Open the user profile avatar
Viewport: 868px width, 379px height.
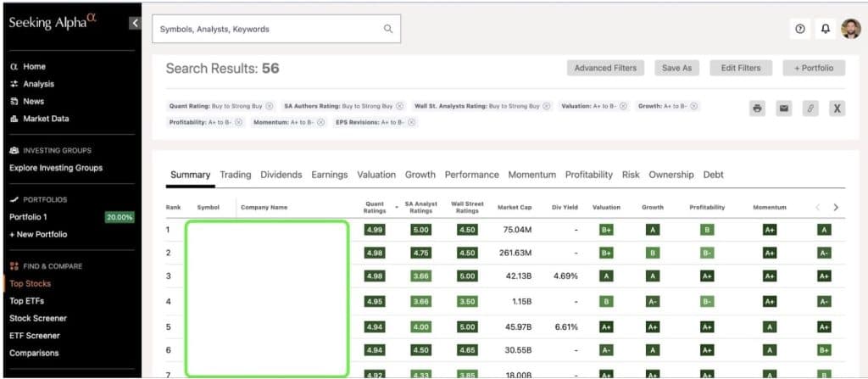851,29
